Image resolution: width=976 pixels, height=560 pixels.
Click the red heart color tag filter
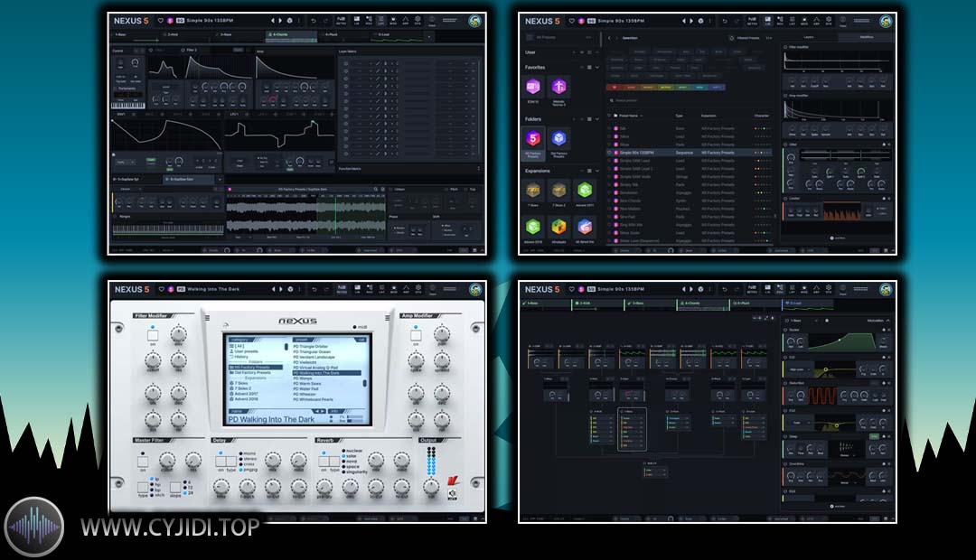[x=614, y=87]
